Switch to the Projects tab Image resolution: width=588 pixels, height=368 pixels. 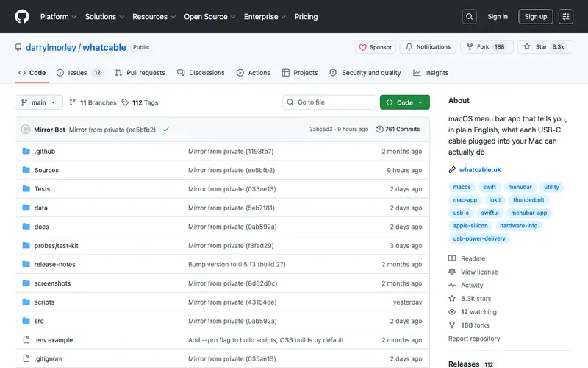(x=300, y=73)
